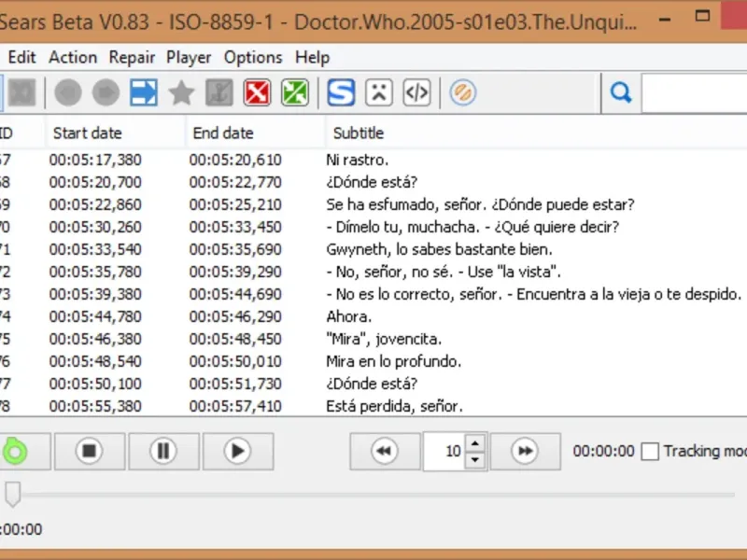The image size is (747, 560).
Task: Stop video playback
Action: click(x=90, y=451)
